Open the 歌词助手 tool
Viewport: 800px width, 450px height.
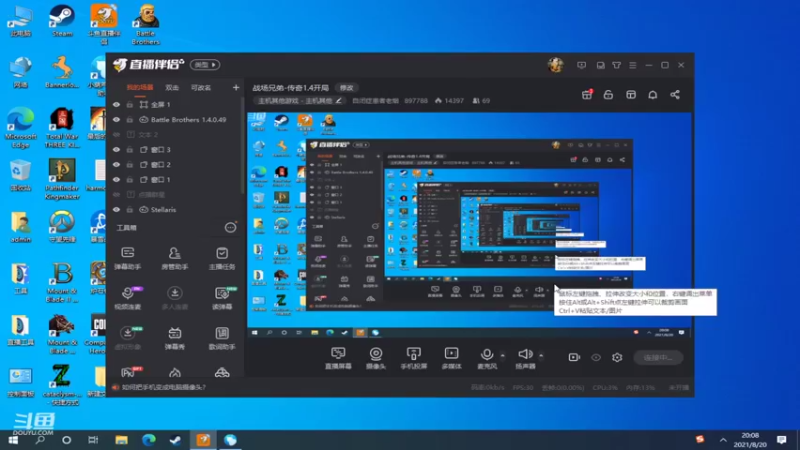(222, 338)
